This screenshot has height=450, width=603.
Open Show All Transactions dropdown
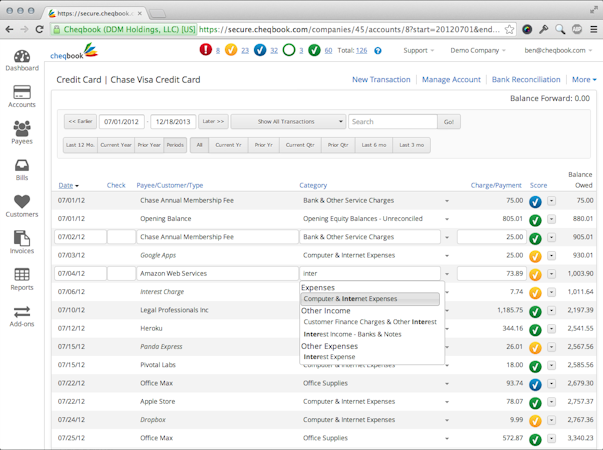tap(288, 122)
